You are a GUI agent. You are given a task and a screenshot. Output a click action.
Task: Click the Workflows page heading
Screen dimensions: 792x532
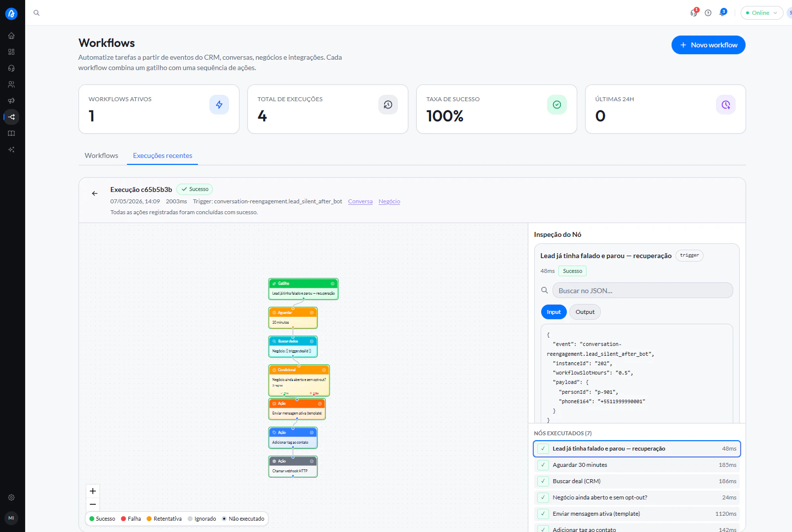(x=107, y=43)
